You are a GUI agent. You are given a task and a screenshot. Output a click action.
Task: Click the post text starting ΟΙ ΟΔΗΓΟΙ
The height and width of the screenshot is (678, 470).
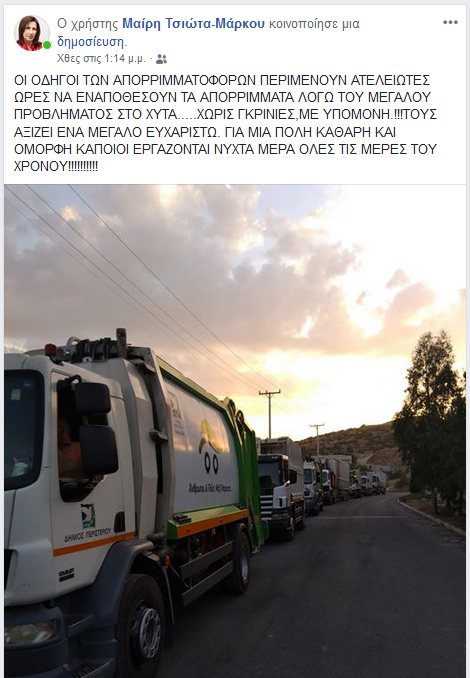pyautogui.click(x=225, y=123)
